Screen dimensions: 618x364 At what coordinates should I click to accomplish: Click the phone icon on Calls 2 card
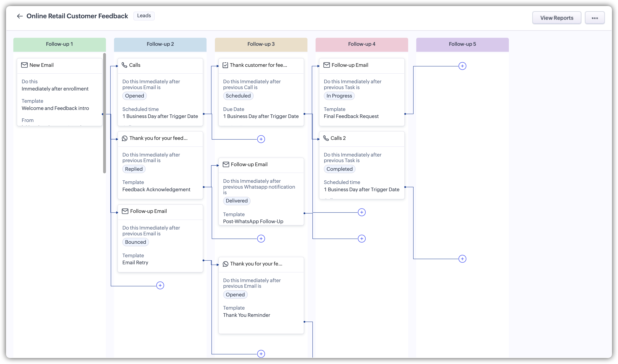(326, 138)
